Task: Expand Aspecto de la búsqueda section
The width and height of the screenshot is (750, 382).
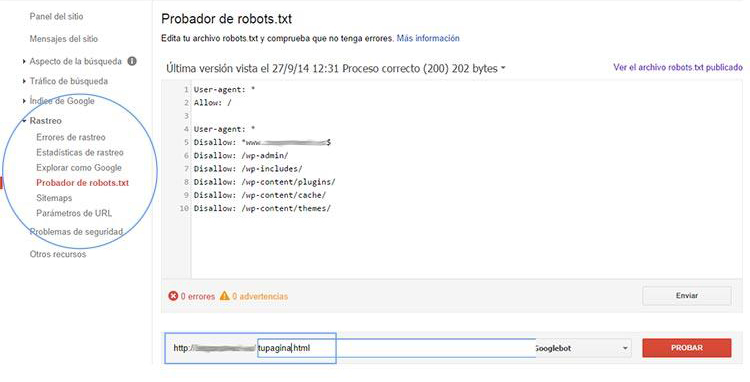Action: (x=75, y=61)
